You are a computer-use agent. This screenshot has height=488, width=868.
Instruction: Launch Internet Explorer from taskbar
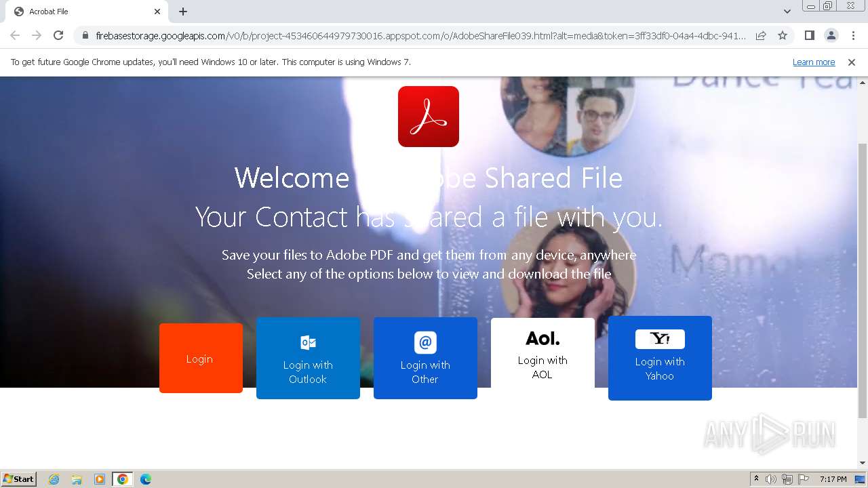[x=54, y=479]
